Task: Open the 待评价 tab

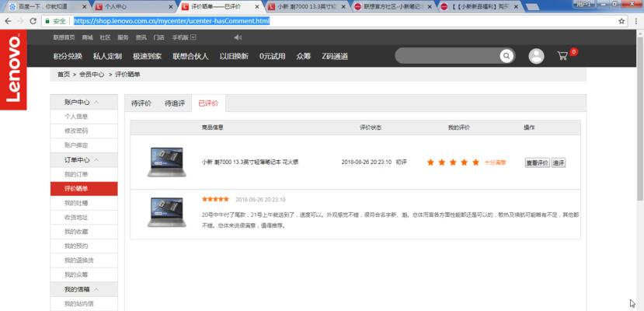Action: point(141,103)
